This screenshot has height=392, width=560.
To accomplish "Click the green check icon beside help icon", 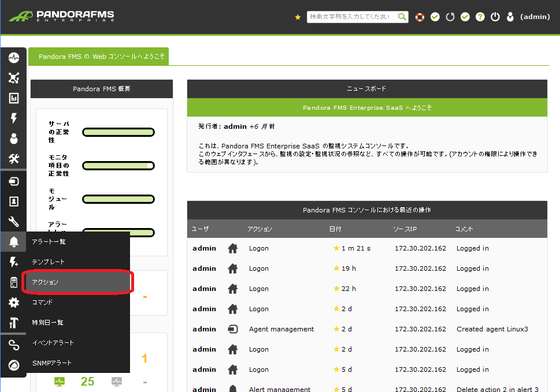I will (x=465, y=17).
